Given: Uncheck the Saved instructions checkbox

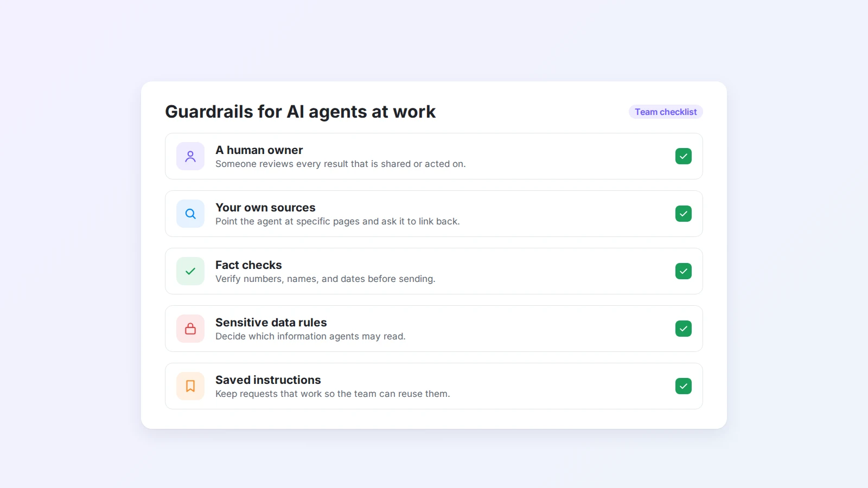Looking at the screenshot, I should pos(684,386).
